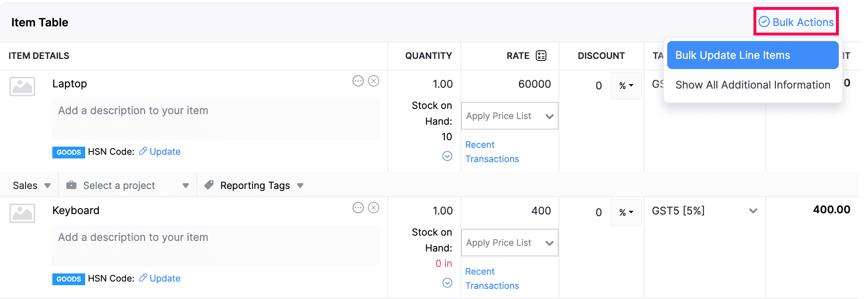Viewport: 868px width, 299px height.
Task: Expand Keyboard stock on hand details
Action: (x=447, y=283)
